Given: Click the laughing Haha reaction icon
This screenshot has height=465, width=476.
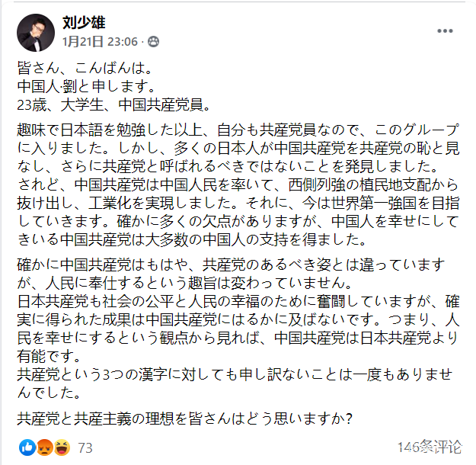Looking at the screenshot, I should [x=62, y=447].
